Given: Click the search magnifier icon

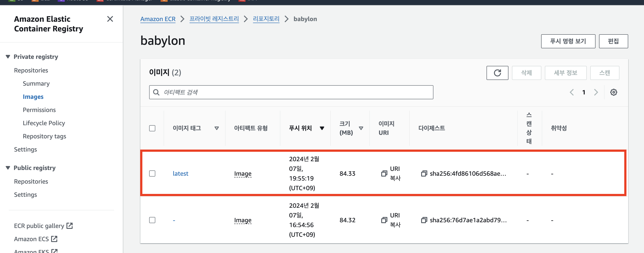Looking at the screenshot, I should (x=156, y=92).
